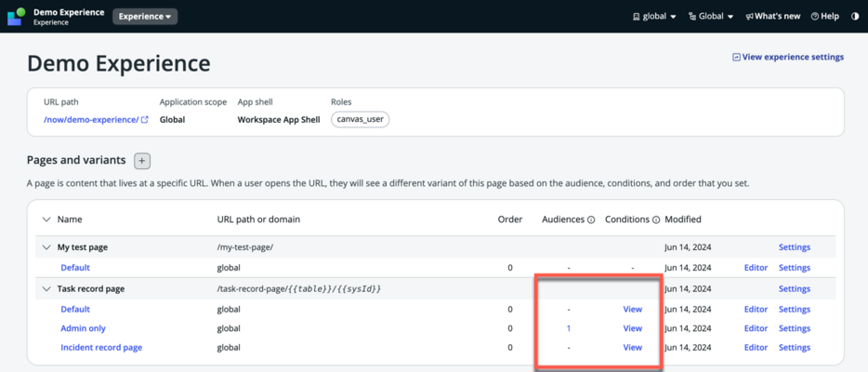
Task: Click the canvas_user role pill
Action: point(361,120)
